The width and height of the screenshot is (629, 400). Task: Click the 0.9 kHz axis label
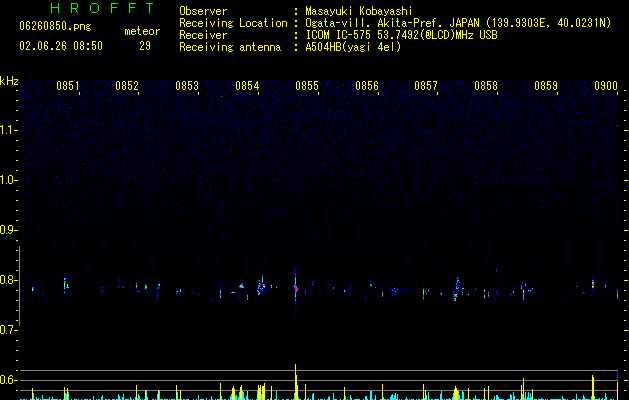[9, 230]
